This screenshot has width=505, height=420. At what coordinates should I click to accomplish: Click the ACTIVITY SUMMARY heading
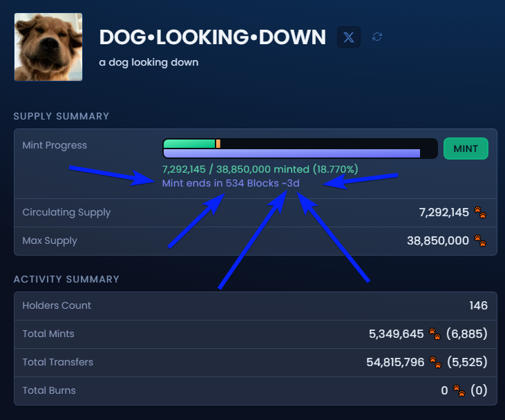[x=66, y=279]
